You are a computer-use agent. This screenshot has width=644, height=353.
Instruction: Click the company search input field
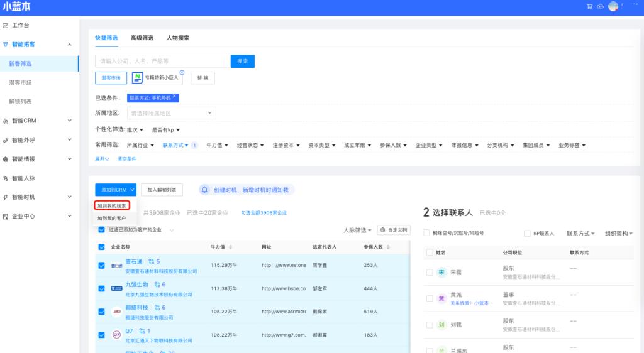162,61
